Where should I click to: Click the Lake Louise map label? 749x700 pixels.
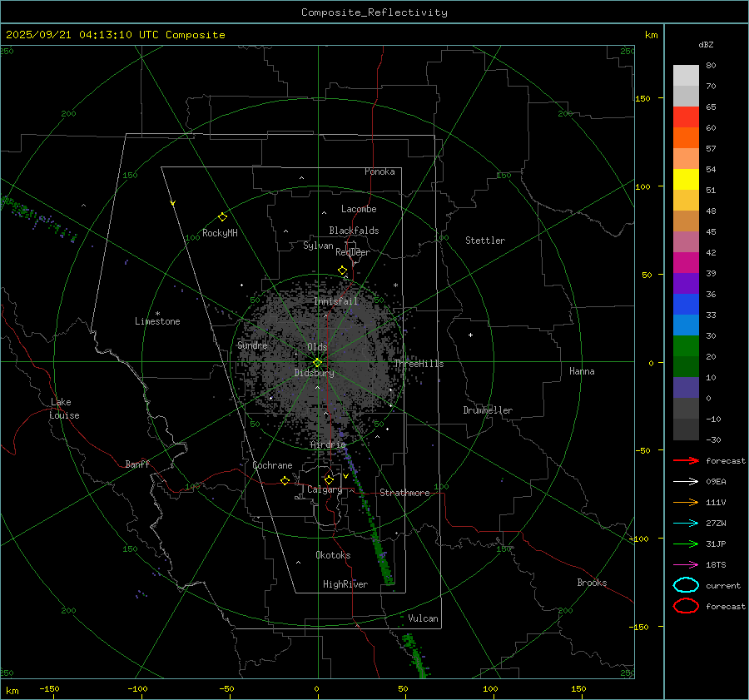pos(64,409)
